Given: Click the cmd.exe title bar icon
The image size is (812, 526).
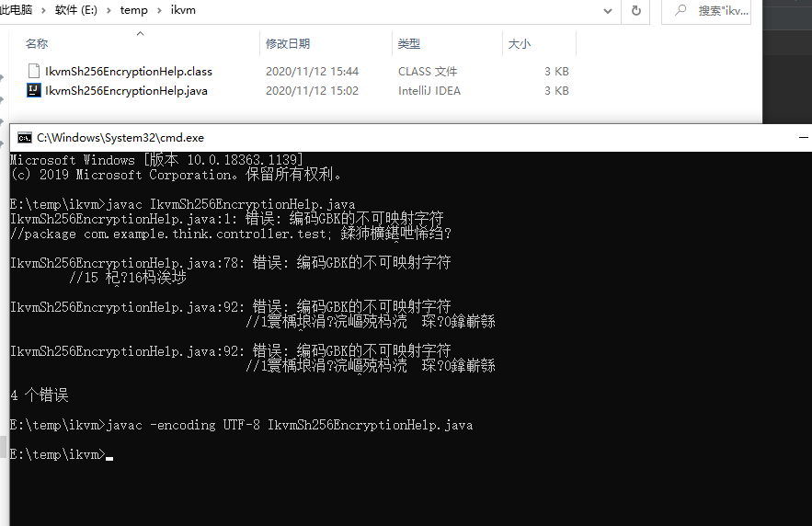Looking at the screenshot, I should (x=24, y=138).
